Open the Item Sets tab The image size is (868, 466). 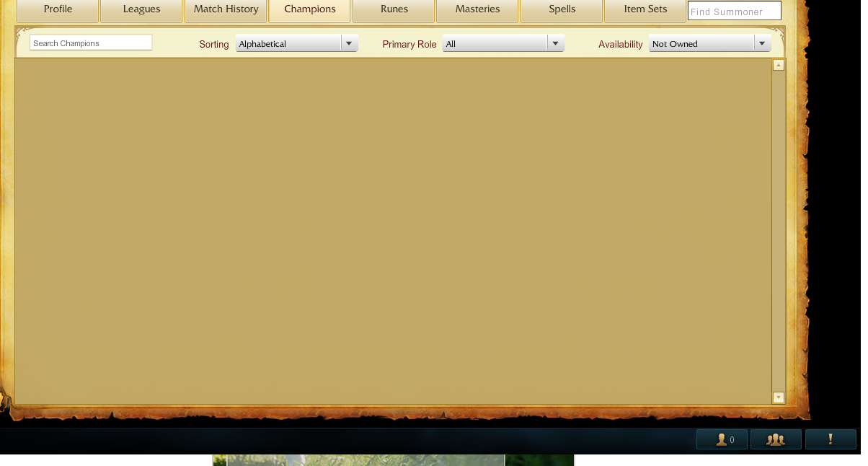point(645,10)
